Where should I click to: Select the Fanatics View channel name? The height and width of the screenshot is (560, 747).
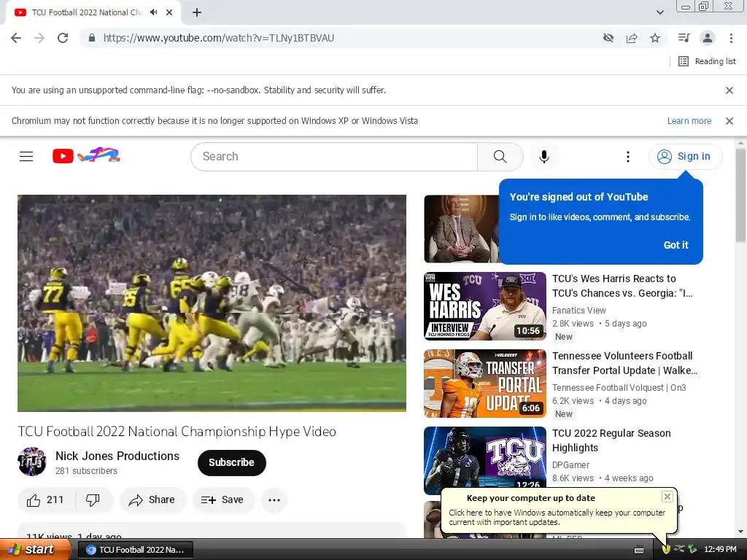point(578,311)
